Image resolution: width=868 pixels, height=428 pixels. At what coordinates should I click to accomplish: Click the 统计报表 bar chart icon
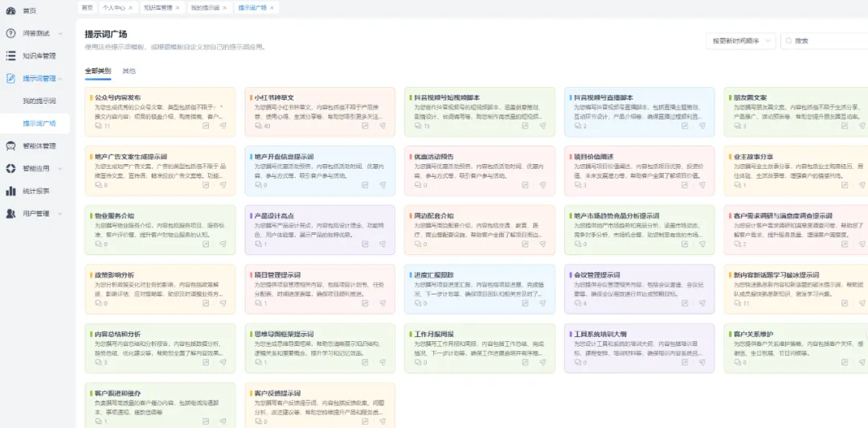click(x=10, y=191)
